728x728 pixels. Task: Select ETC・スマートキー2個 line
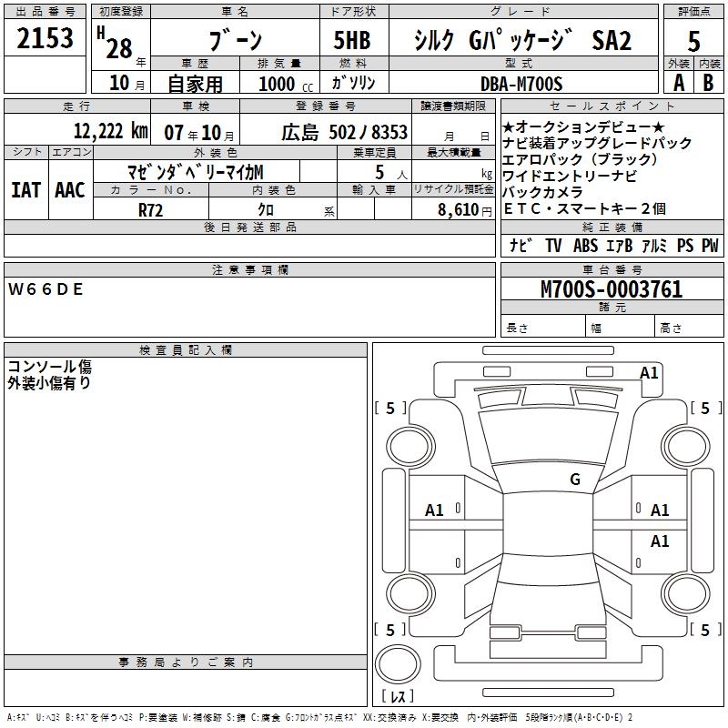tap(584, 209)
